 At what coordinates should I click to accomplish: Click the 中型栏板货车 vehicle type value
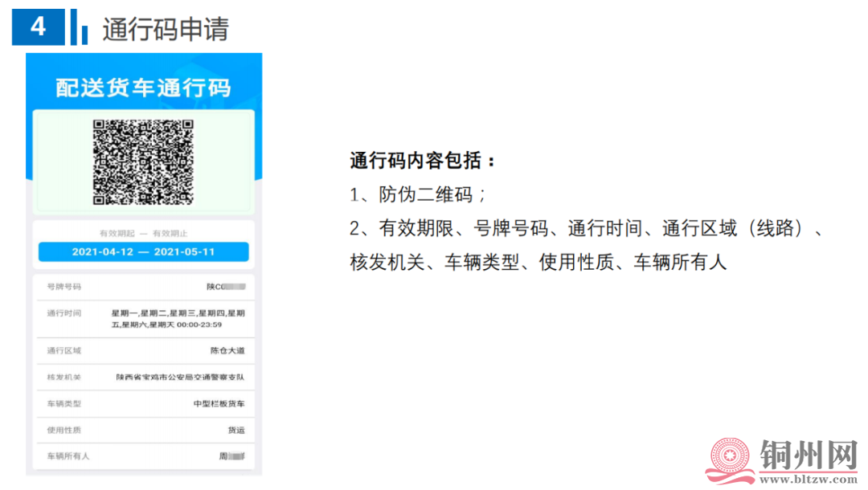(x=219, y=404)
